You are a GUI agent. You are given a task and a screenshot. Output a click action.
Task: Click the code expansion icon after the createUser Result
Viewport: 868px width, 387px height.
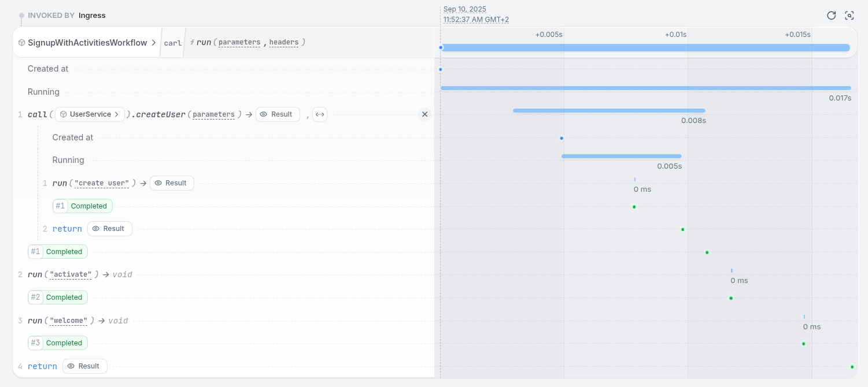pyautogui.click(x=320, y=114)
